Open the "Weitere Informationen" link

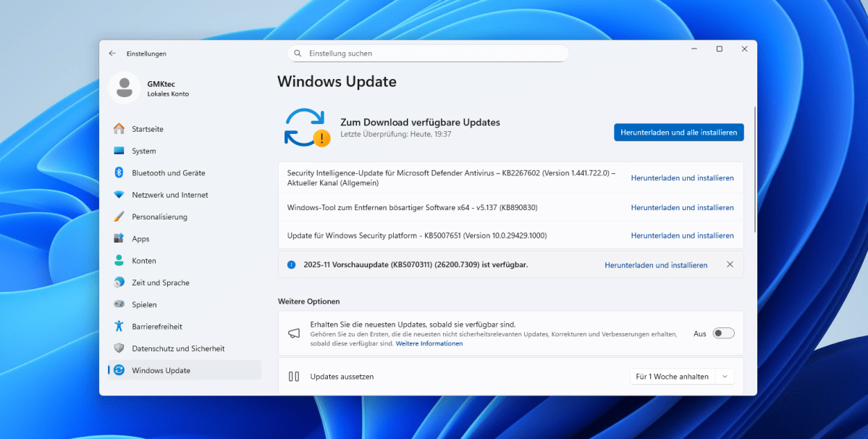[429, 343]
